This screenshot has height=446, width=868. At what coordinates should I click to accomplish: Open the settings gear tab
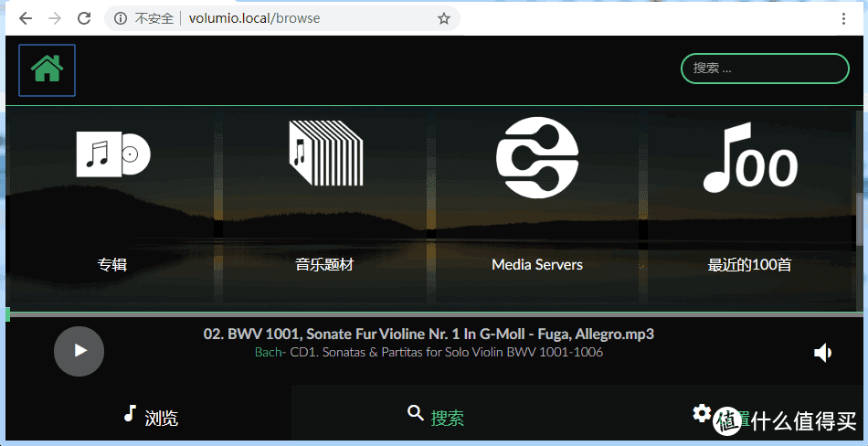[702, 414]
